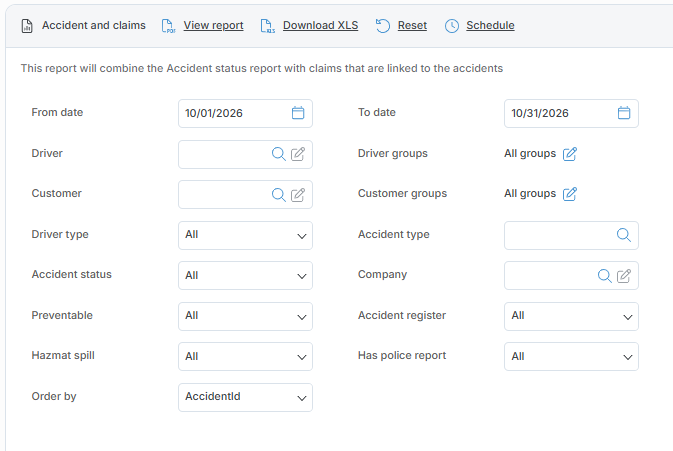
Task: Click the View report link
Action: tap(213, 25)
